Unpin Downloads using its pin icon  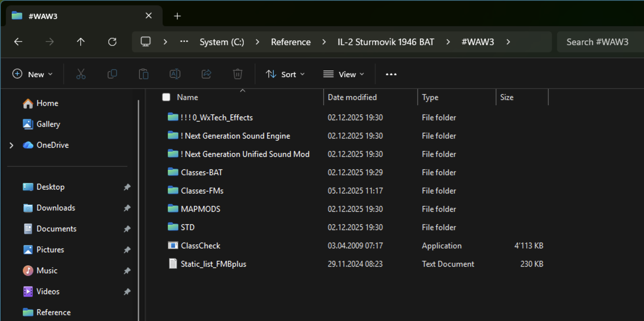point(127,208)
